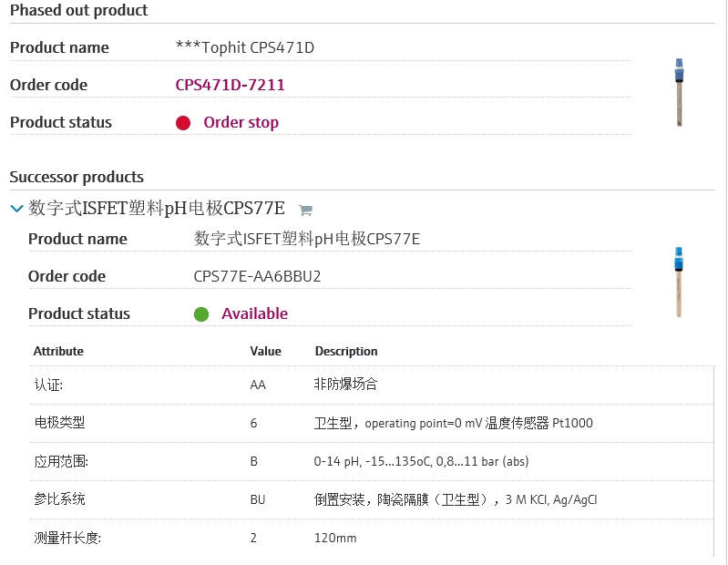Click the CPS77E-AA6BBU2 order code text
This screenshot has height=565, width=728.
click(x=257, y=276)
